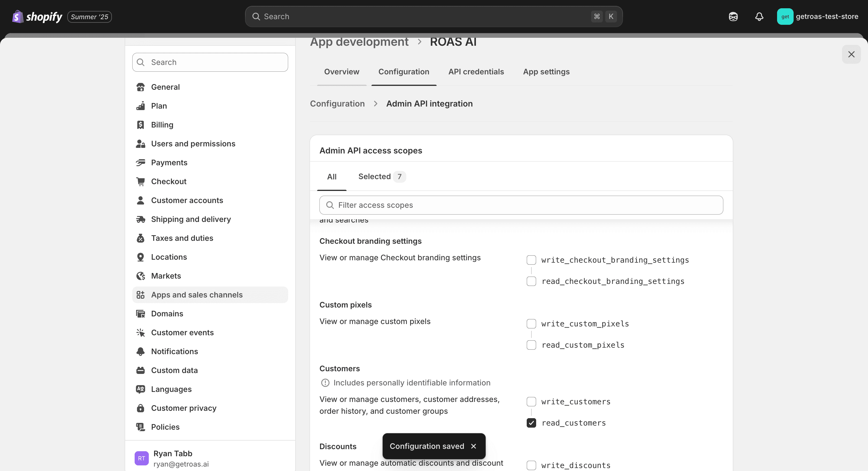The width and height of the screenshot is (868, 471).
Task: Open Notifications sidebar bell icon
Action: 141,351
